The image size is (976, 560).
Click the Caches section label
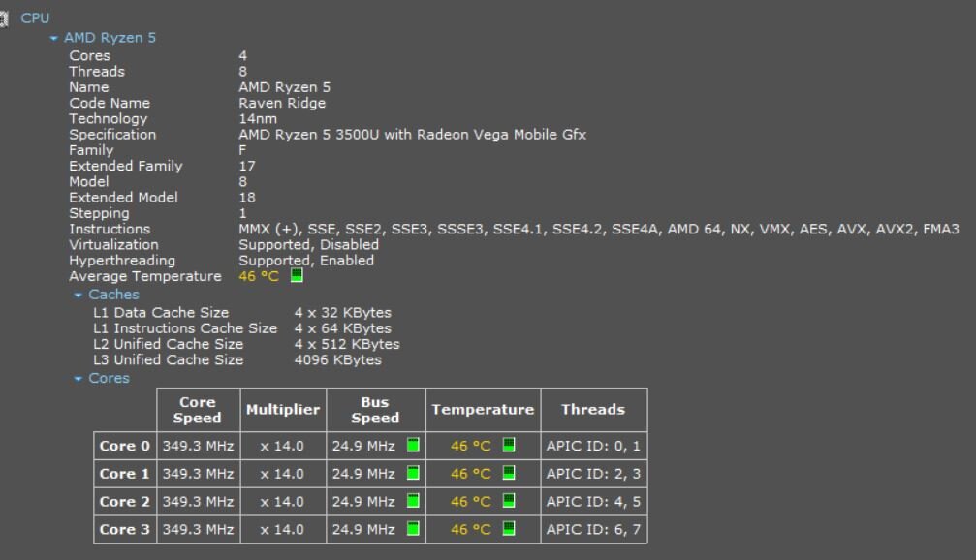tap(114, 295)
